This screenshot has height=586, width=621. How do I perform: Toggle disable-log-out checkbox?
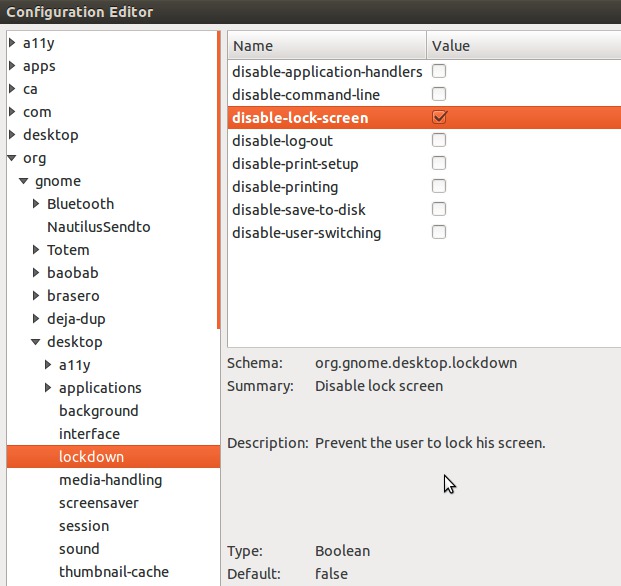pyautogui.click(x=439, y=140)
